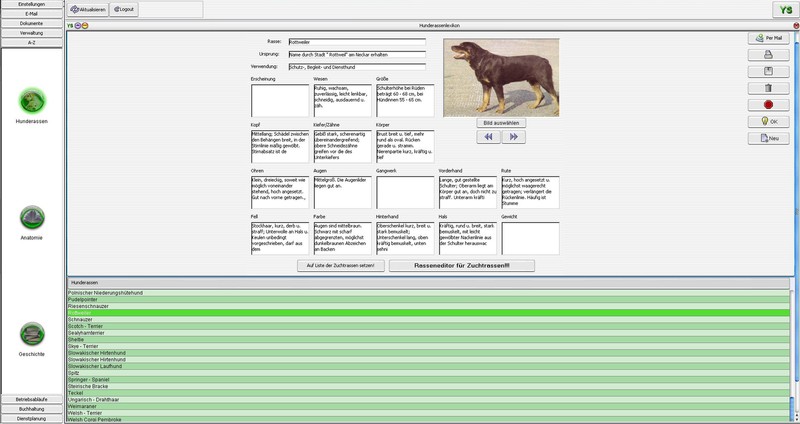Screen dimensions: 800x424
Task: Click the Fell text box
Action: point(280,238)
